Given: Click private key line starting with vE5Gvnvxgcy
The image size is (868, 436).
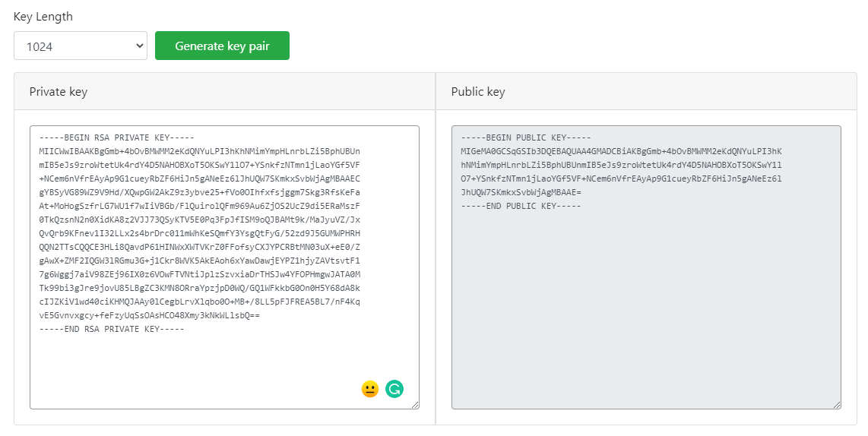Looking at the screenshot, I should pyautogui.click(x=149, y=315).
